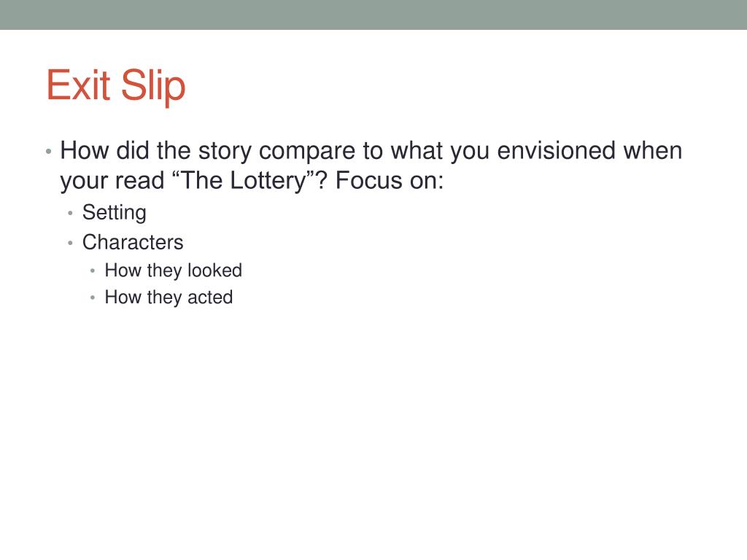Select the gray header bar atop slide
This screenshot has width=747, height=560.
pyautogui.click(x=373, y=15)
